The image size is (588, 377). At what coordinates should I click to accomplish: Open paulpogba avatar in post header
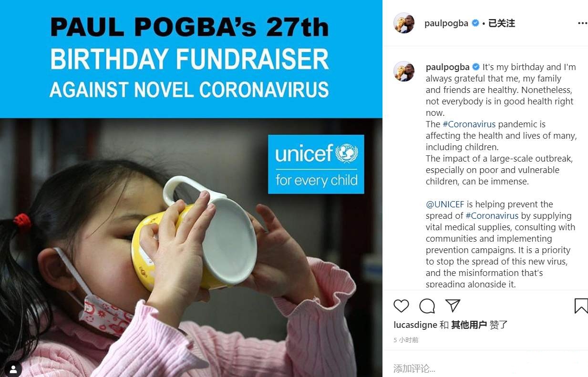404,23
